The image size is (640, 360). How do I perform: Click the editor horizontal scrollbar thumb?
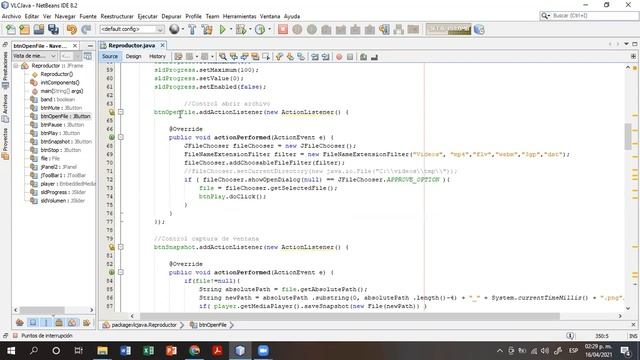pyautogui.click(x=350, y=316)
